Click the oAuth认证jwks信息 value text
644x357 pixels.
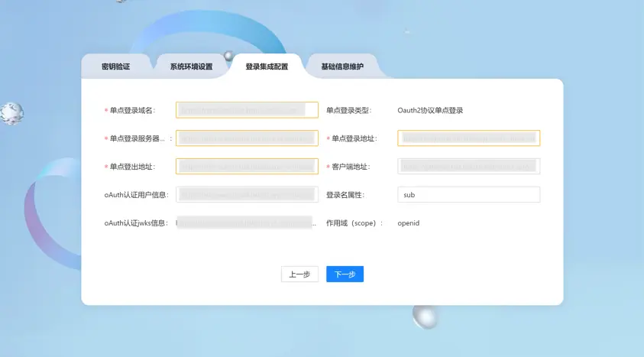point(246,223)
